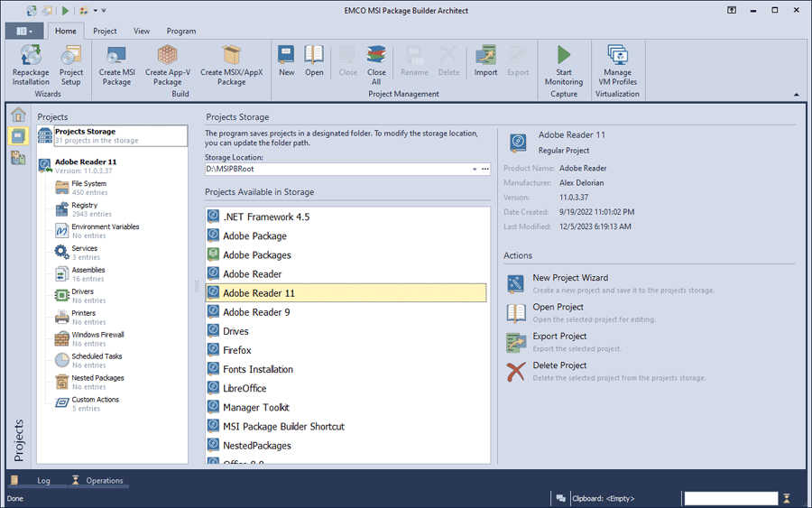Select Fonts Installation project
This screenshot has height=508, width=812.
pyautogui.click(x=346, y=369)
